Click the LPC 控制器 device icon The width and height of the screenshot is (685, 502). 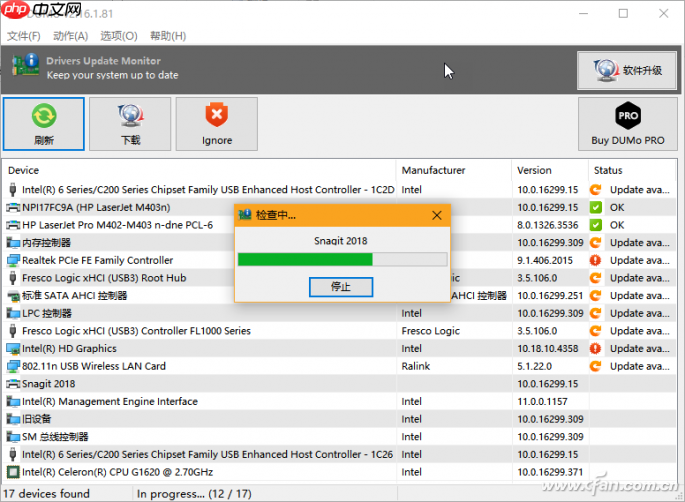click(x=13, y=313)
